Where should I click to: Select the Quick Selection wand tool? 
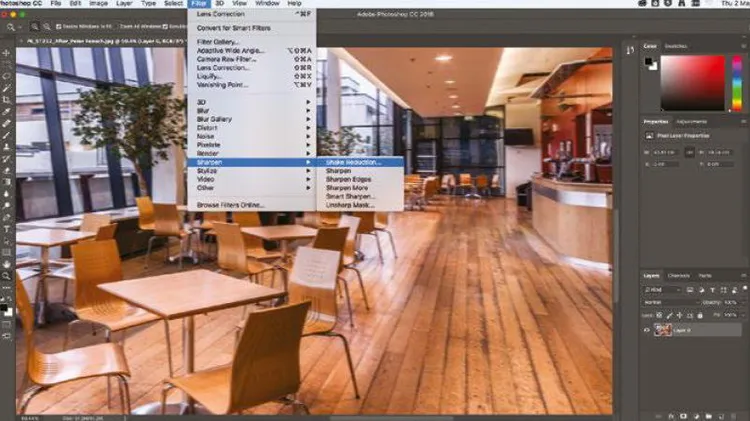pyautogui.click(x=6, y=88)
